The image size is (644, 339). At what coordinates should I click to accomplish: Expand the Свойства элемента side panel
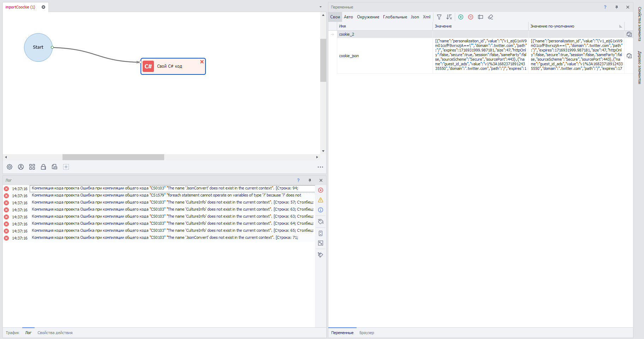pos(639,24)
